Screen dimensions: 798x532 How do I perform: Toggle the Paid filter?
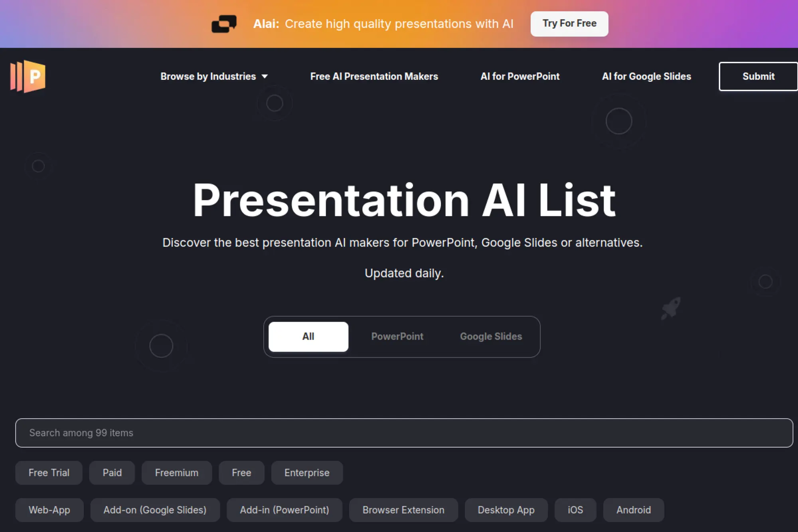pyautogui.click(x=112, y=473)
